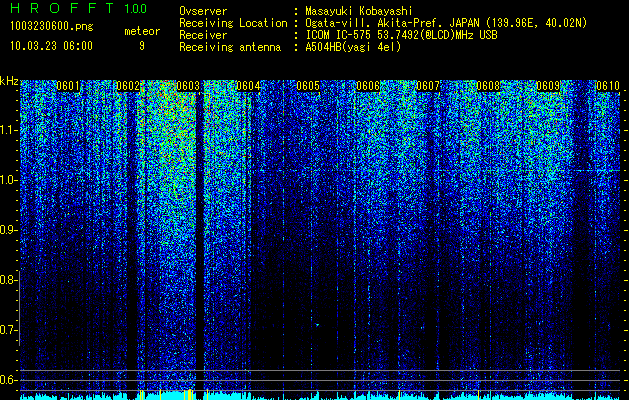
Task: Click the 0605 time marker
Action: pyautogui.click(x=308, y=86)
